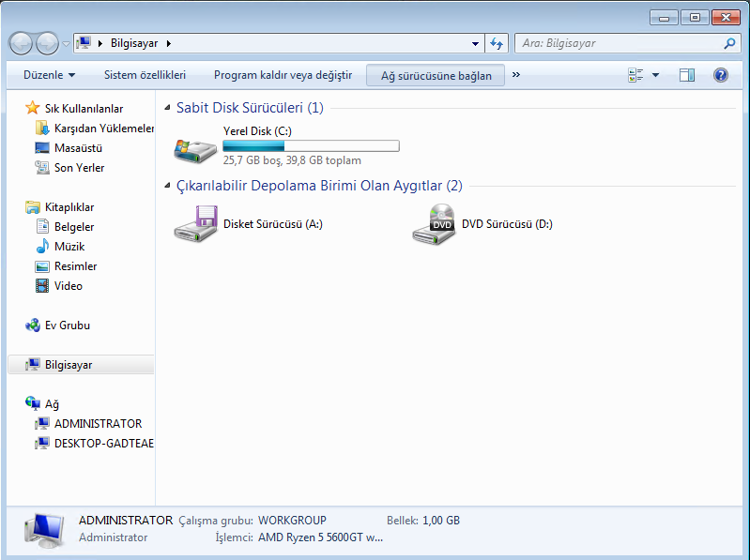This screenshot has width=750, height=560.
Task: Open ADMINISTRATOR network computer
Action: tap(98, 424)
